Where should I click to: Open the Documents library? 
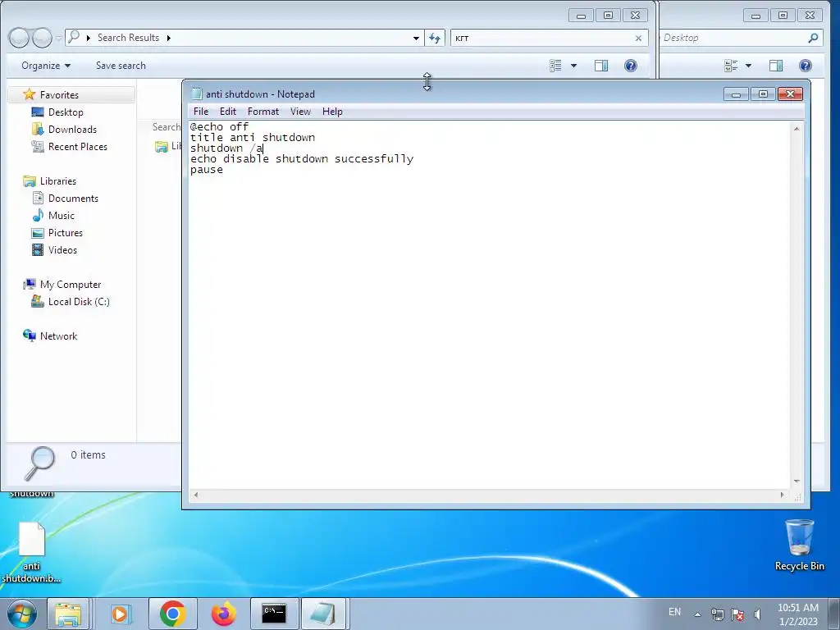point(73,199)
